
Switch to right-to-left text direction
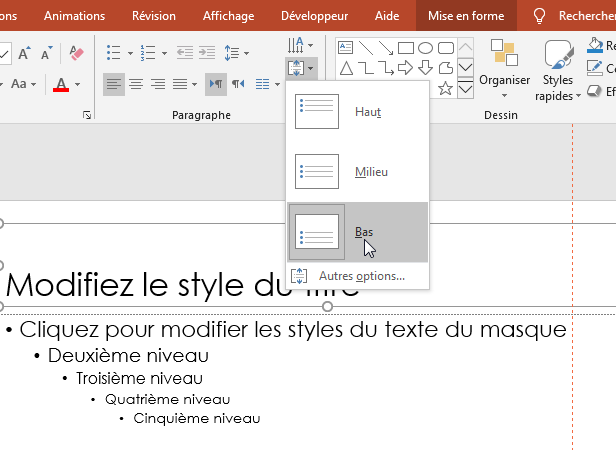pyautogui.click(x=238, y=84)
